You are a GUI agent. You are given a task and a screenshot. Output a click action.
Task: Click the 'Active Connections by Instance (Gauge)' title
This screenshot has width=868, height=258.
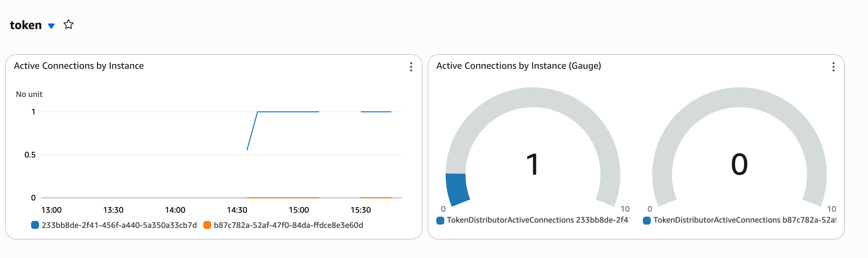[x=518, y=66]
